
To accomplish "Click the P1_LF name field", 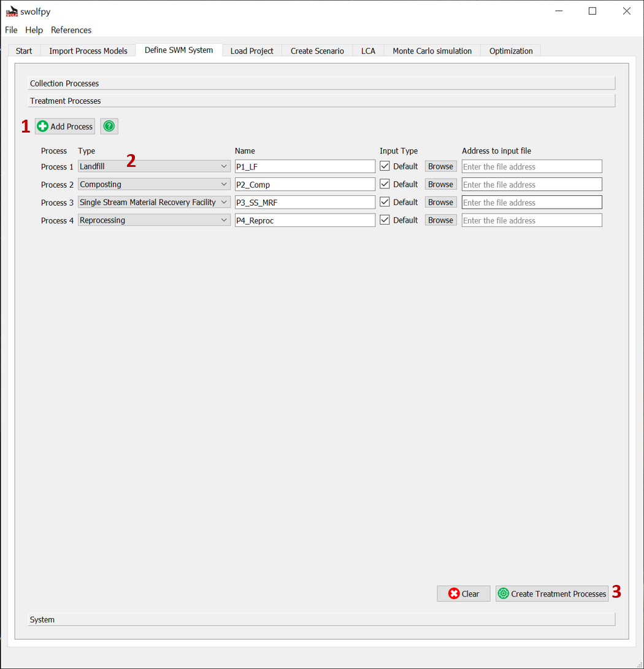I will point(305,166).
